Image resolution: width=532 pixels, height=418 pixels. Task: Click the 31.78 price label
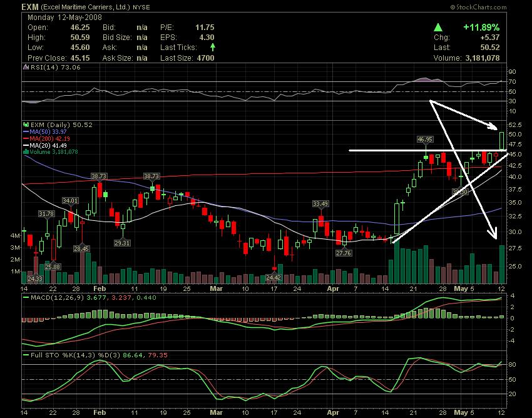pos(46,214)
